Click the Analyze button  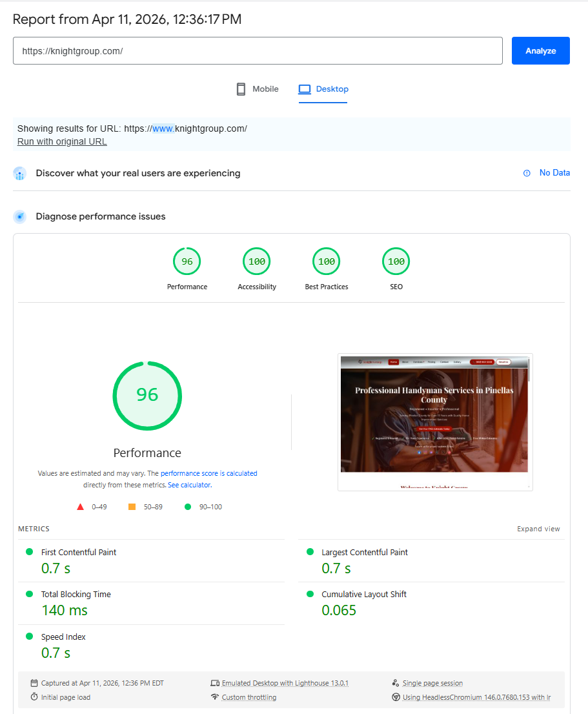[x=540, y=50]
